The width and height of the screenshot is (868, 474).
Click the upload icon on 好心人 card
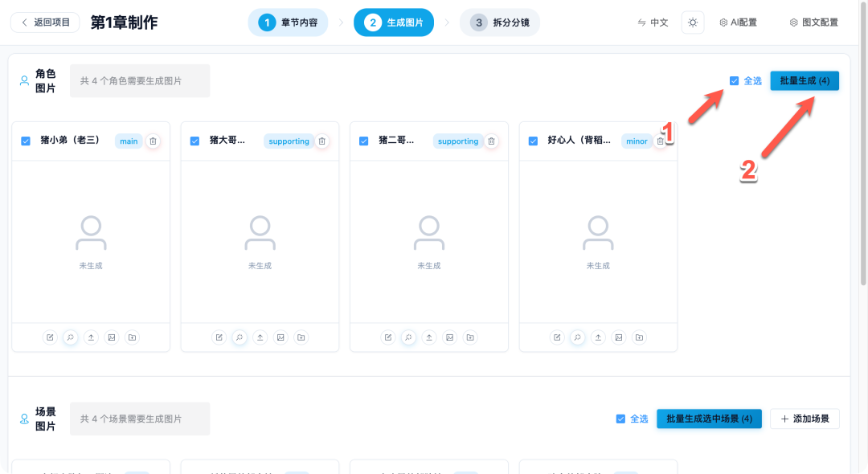[x=598, y=337]
